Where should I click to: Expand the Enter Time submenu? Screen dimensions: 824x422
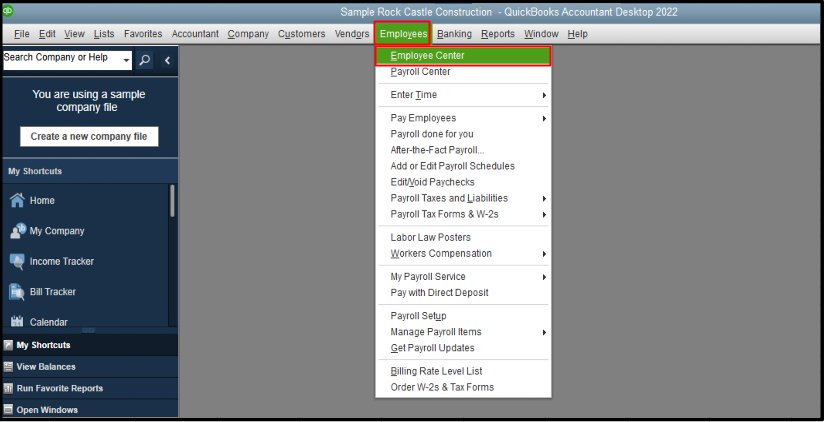544,95
